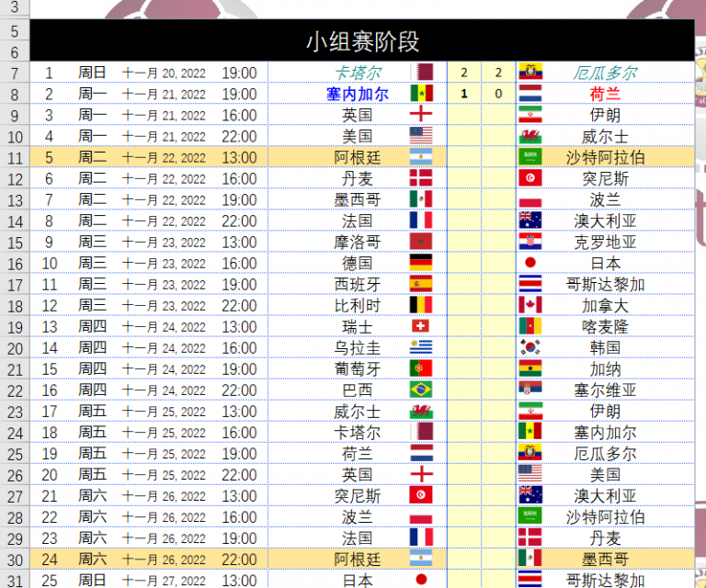
Task: Click the Belgium flag beside 比利时
Action: coord(421,305)
